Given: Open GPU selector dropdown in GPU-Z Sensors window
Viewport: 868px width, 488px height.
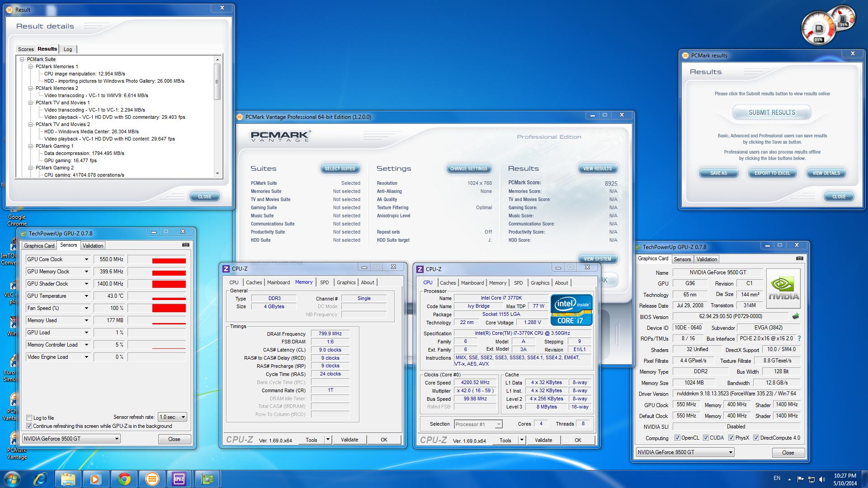Looking at the screenshot, I should tap(71, 439).
